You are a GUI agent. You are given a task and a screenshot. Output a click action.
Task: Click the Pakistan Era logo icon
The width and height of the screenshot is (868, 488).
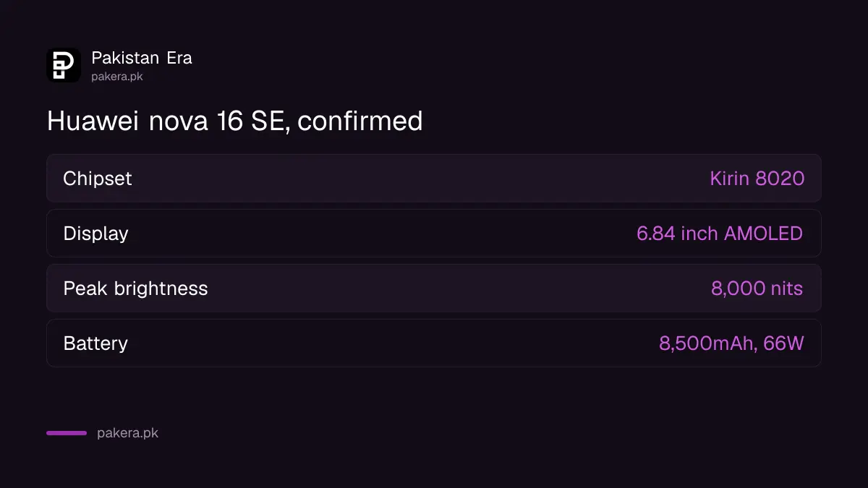(64, 65)
